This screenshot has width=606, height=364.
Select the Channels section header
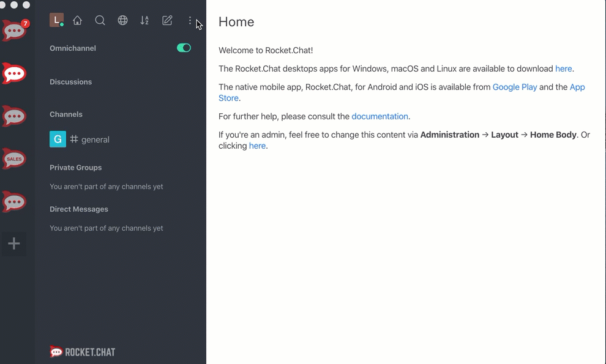point(66,114)
